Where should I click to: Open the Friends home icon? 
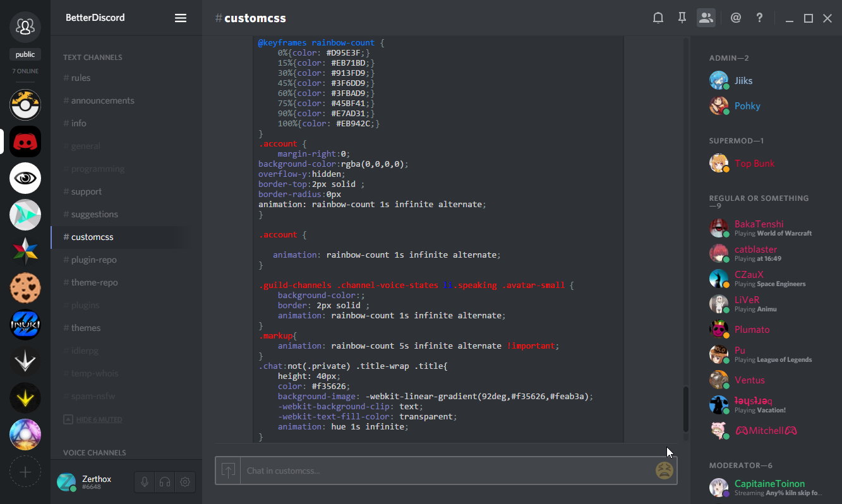point(25,27)
